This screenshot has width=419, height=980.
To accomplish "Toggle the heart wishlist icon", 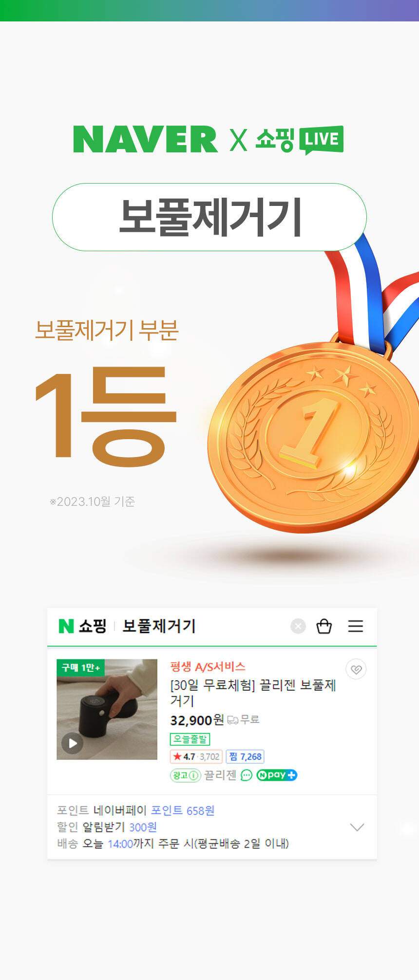I will pyautogui.click(x=356, y=669).
